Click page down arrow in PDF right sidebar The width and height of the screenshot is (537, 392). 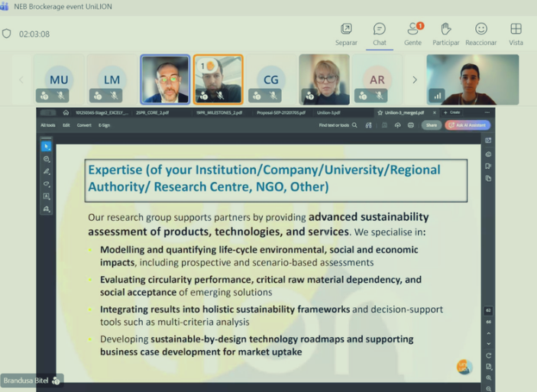[488, 343]
